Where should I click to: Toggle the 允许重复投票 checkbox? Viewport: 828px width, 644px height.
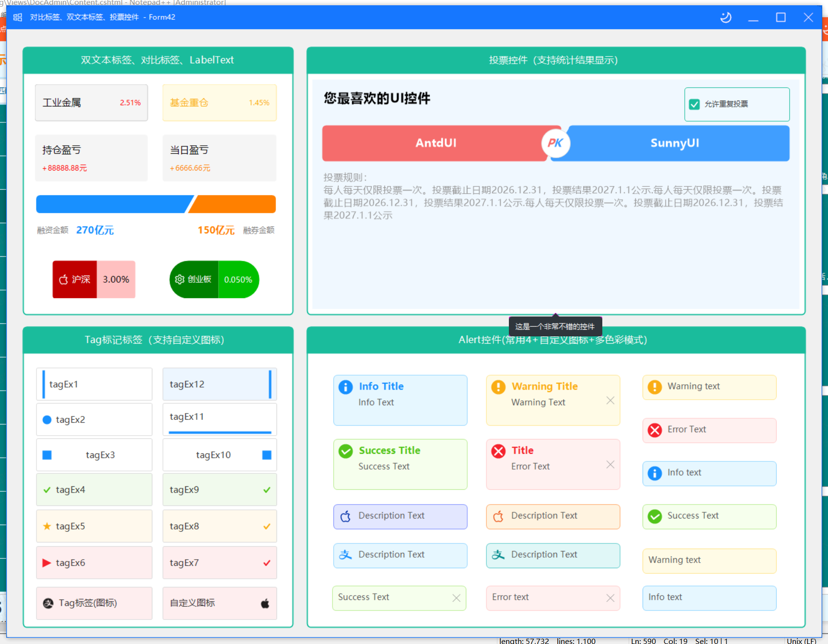pos(694,104)
